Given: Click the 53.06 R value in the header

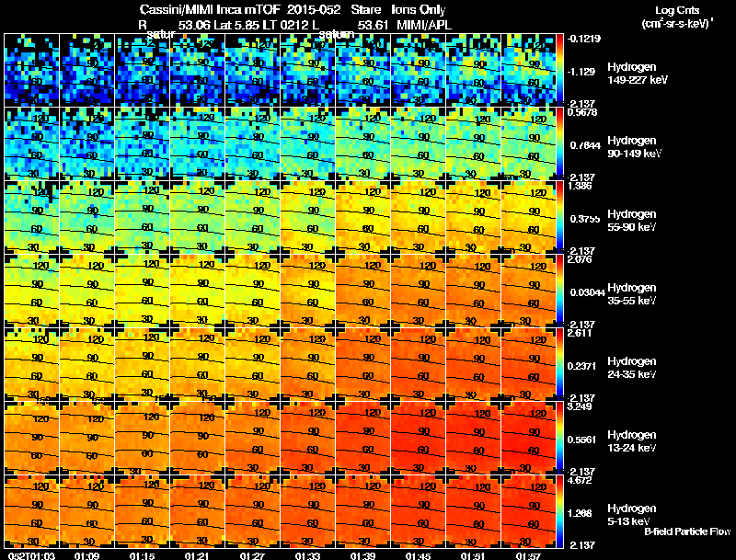Looking at the screenshot, I should [x=194, y=25].
